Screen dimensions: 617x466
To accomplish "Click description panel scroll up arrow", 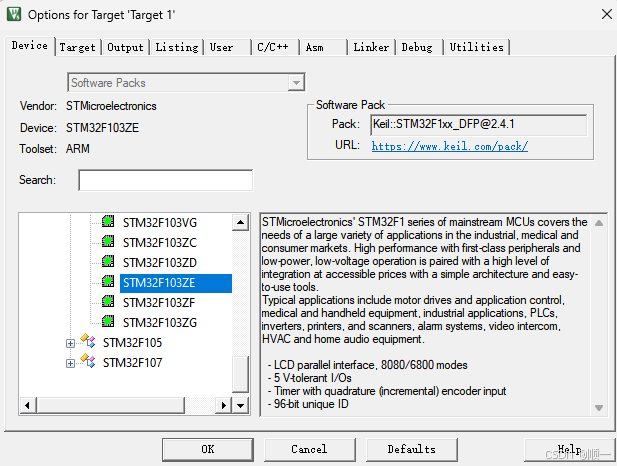I will 599,223.
